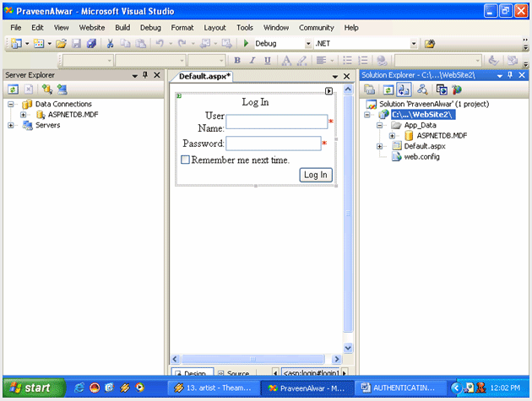Click the Paste icon in the toolbar
The width and height of the screenshot is (532, 401).
point(140,43)
